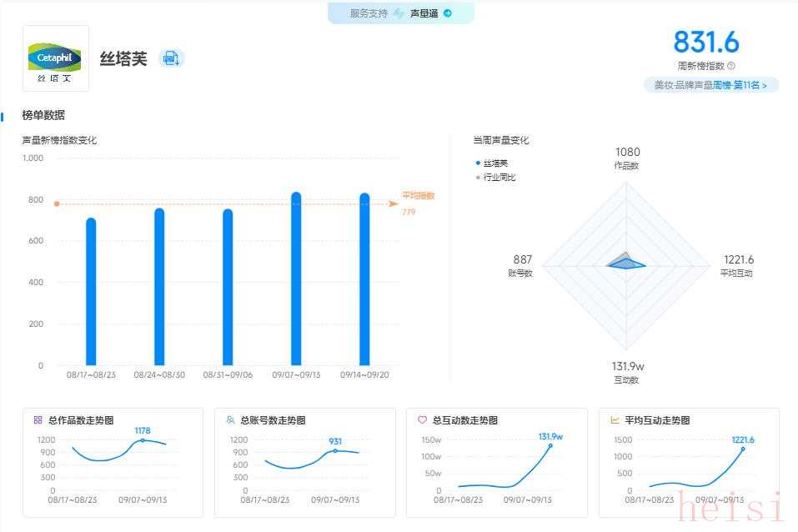Click the lightning icon next to 声量通
This screenshot has width=798, height=532.
click(x=399, y=13)
